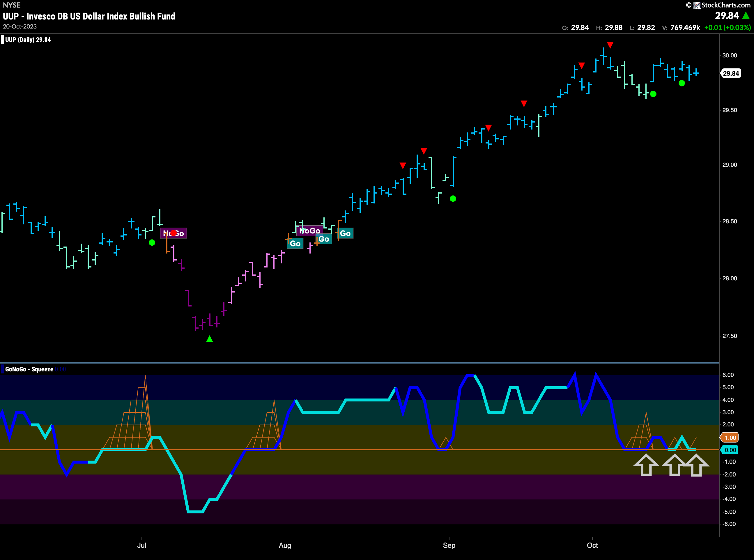This screenshot has height=560, width=754.
Task: Click the 30.00 price axis label
Action: tap(730, 55)
